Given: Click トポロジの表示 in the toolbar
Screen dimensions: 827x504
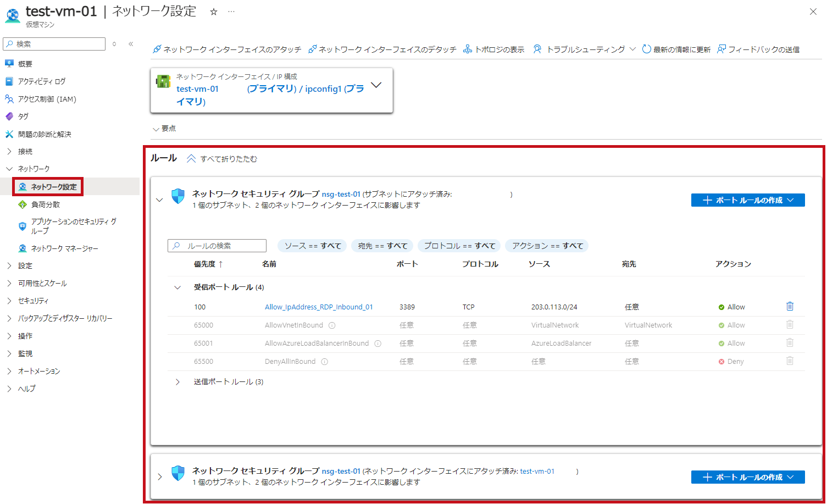Looking at the screenshot, I should [x=494, y=49].
